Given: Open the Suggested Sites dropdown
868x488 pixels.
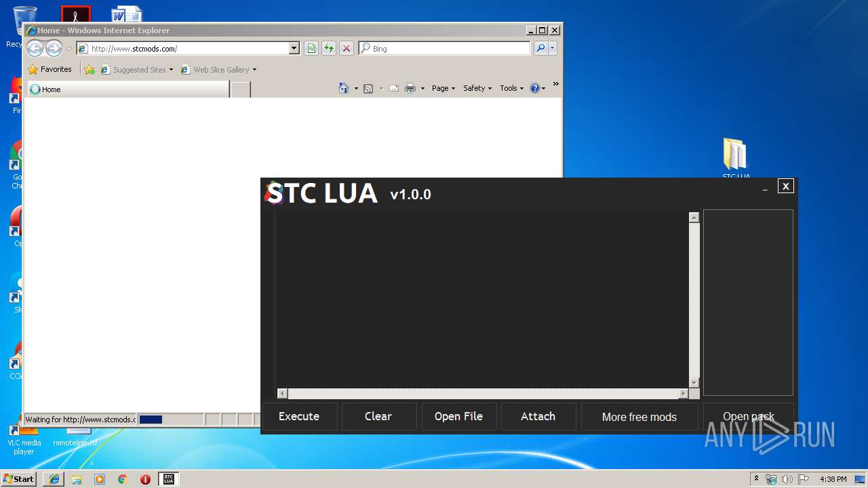Looking at the screenshot, I should pyautogui.click(x=138, y=69).
